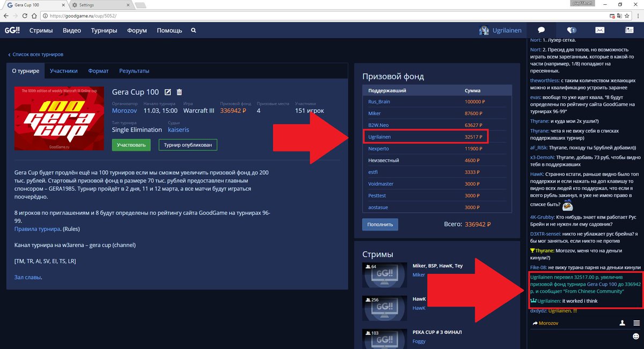Open the Chrome three-dot menu
Image resolution: width=644 pixels, height=349 pixels.
[638, 16]
